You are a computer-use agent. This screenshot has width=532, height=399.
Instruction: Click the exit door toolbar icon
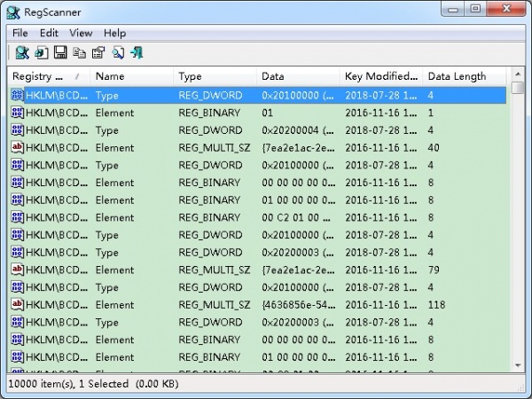(137, 53)
